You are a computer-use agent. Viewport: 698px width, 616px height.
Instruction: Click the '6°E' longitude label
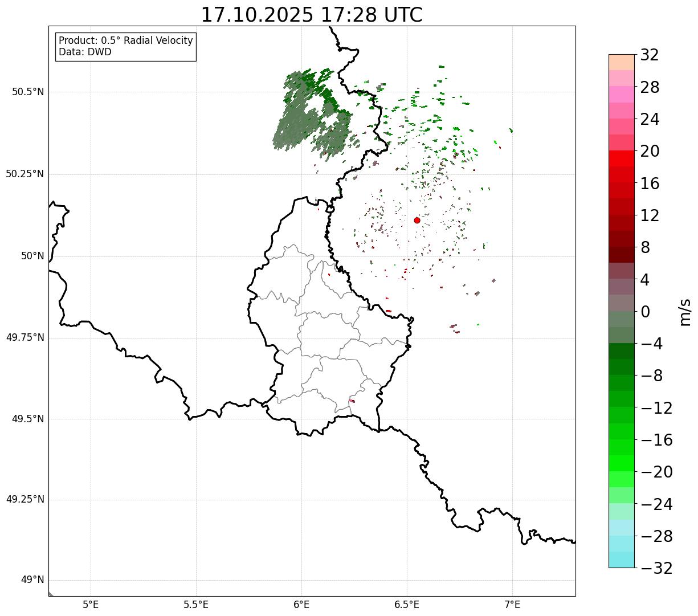pyautogui.click(x=302, y=605)
